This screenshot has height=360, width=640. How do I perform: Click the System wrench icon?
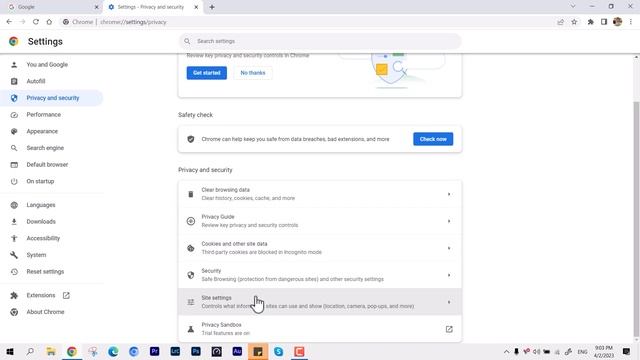[x=14, y=255]
